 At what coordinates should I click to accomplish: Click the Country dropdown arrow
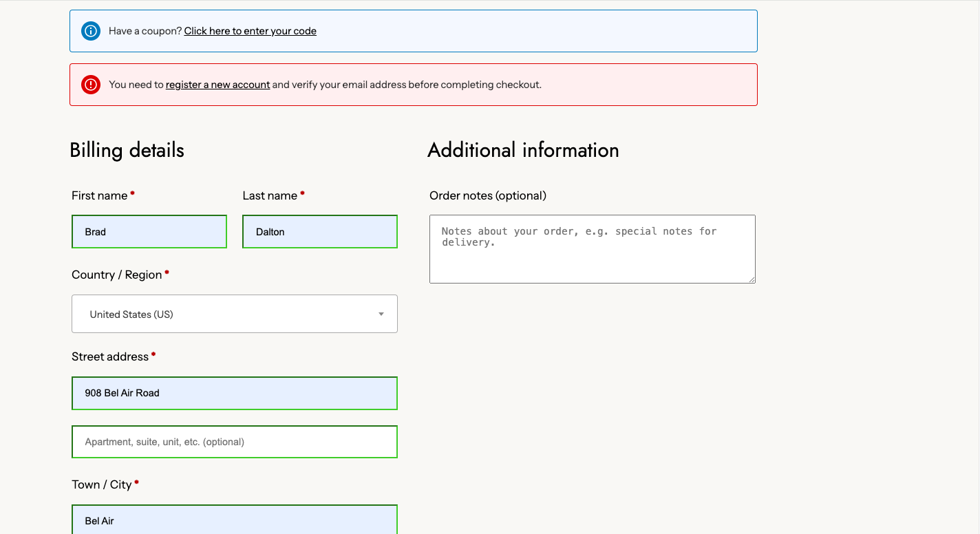click(x=381, y=314)
